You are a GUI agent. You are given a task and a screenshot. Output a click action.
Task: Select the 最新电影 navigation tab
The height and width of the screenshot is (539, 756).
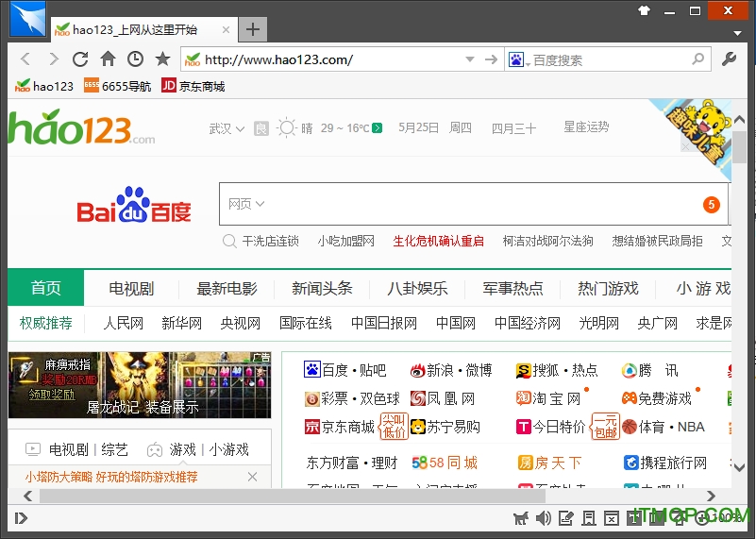pyautogui.click(x=227, y=288)
